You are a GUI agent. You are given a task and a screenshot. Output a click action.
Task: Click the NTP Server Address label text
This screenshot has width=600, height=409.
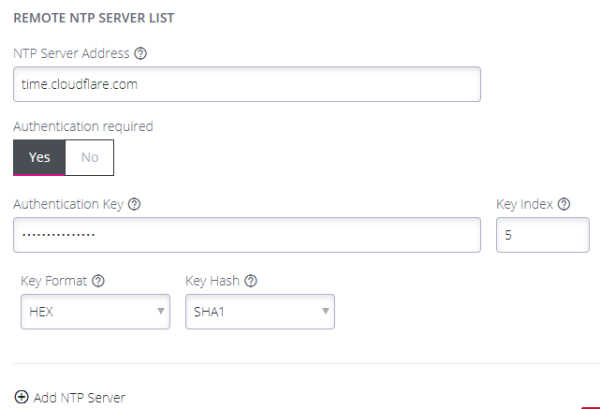(x=71, y=53)
